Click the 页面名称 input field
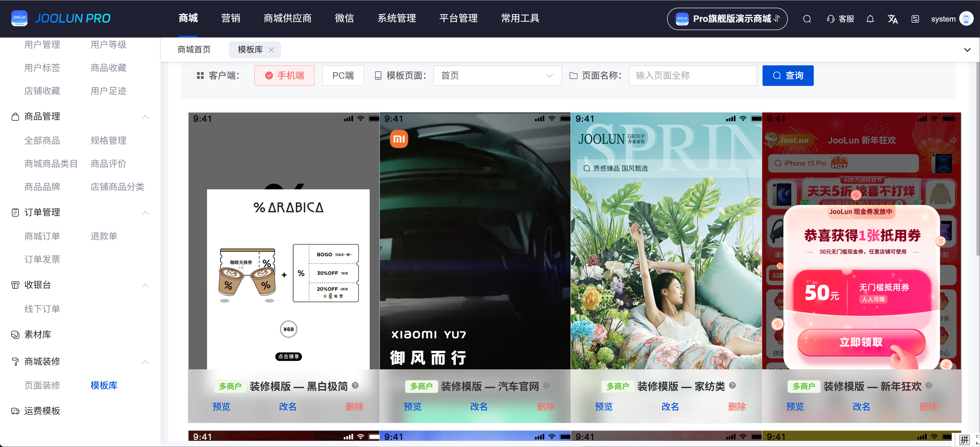 click(693, 76)
